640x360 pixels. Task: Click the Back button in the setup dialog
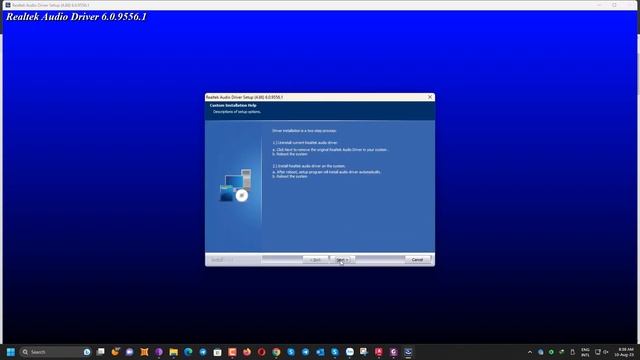(315, 260)
